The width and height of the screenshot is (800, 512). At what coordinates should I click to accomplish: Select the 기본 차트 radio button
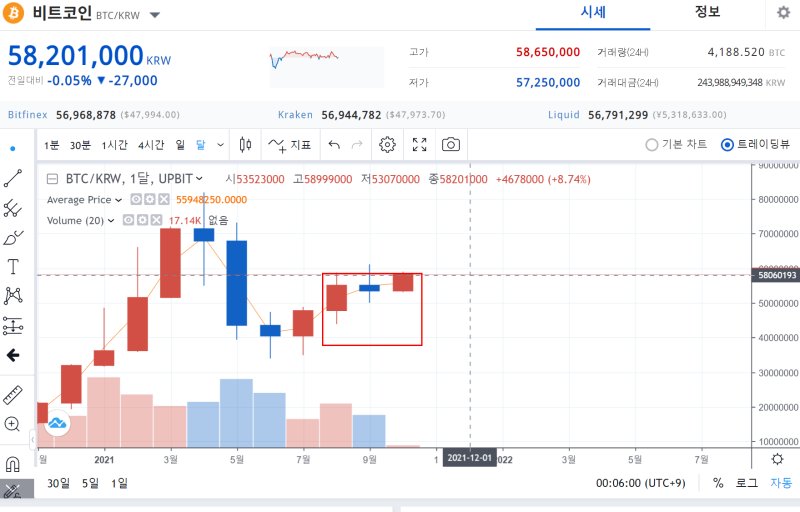click(652, 145)
